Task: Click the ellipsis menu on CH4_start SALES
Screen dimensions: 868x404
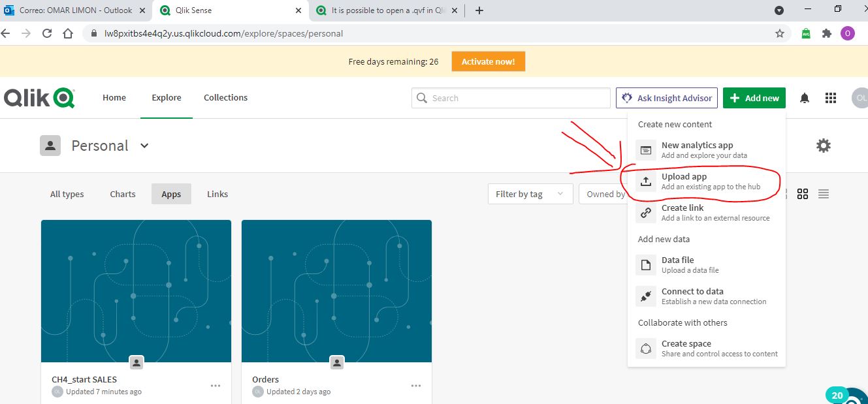Action: (x=216, y=386)
